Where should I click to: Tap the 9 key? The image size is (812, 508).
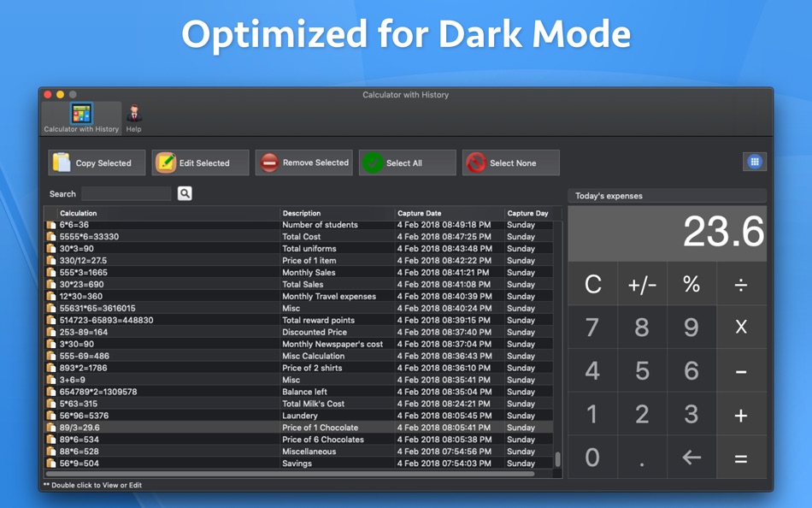(691, 327)
